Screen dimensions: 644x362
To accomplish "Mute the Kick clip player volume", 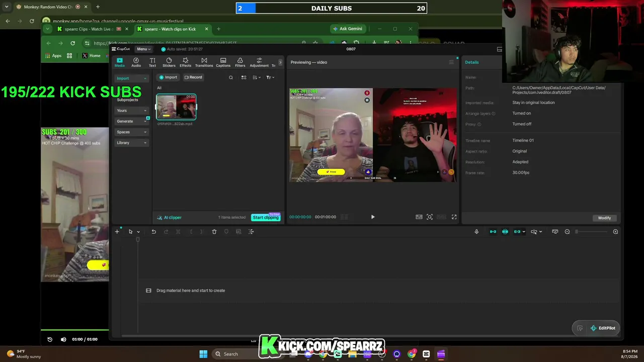I will (x=63, y=339).
